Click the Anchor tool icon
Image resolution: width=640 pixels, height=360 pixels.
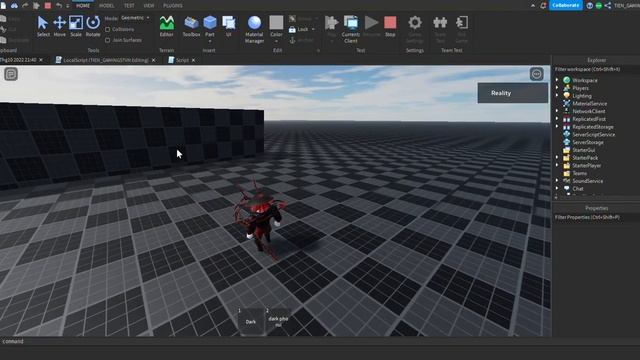pyautogui.click(x=292, y=40)
